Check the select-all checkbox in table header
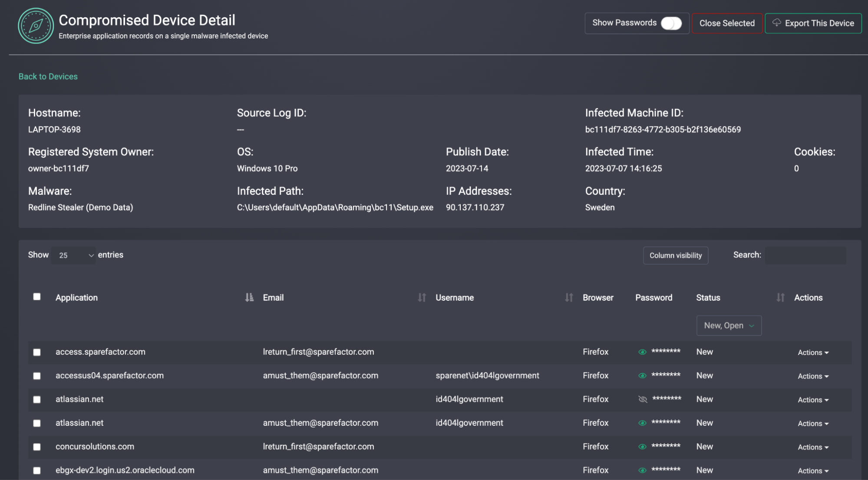This screenshot has height=480, width=868. (37, 297)
